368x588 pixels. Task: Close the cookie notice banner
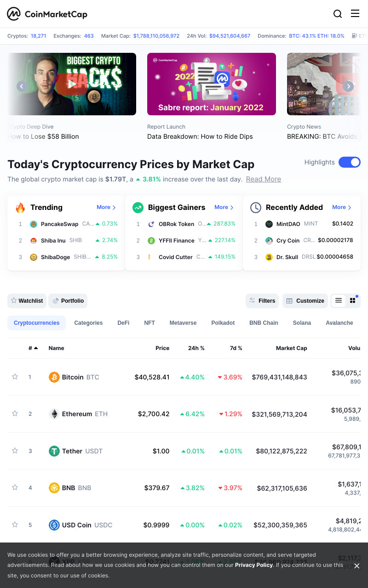point(356,566)
